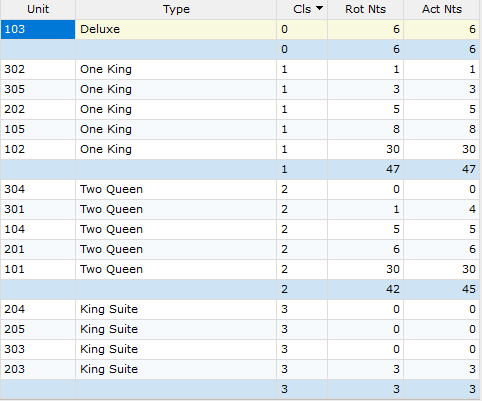482x401 pixels.
Task: Click the Cls column sort arrow
Action: pos(319,8)
